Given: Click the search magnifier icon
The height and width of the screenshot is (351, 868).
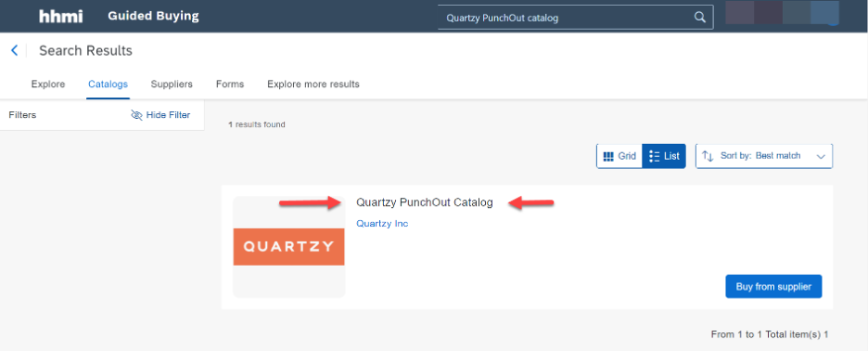Looking at the screenshot, I should pyautogui.click(x=700, y=18).
